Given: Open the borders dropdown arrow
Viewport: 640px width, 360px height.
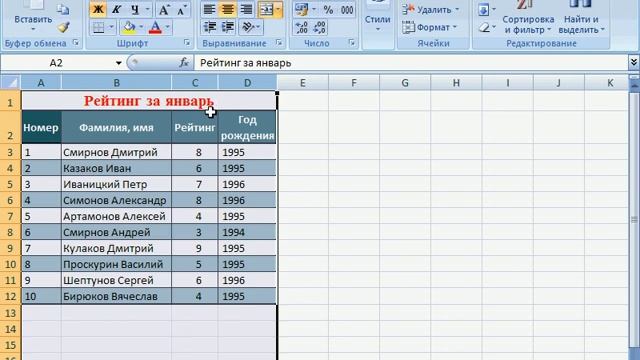Looking at the screenshot, I should pyautogui.click(x=111, y=27).
